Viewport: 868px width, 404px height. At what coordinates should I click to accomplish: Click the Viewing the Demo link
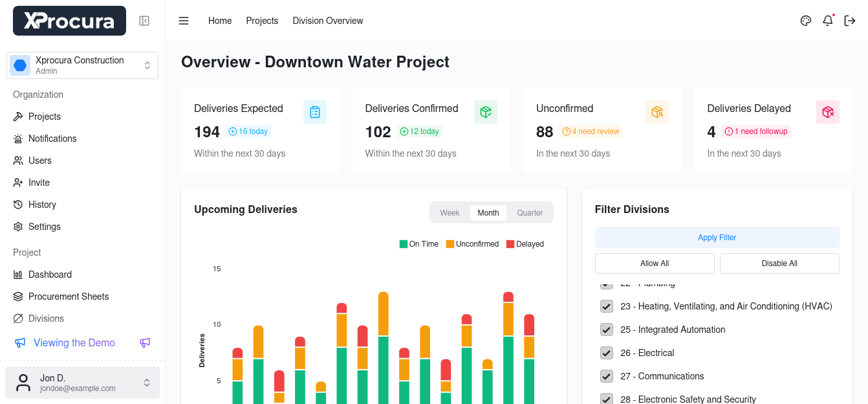[74, 343]
